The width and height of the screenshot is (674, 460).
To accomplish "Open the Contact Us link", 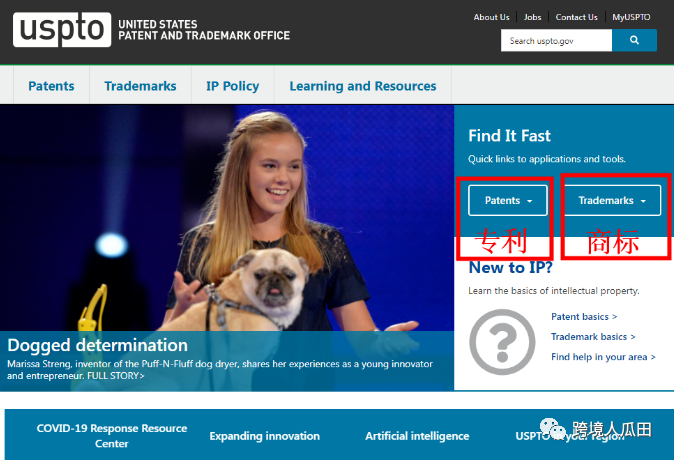I will [576, 17].
